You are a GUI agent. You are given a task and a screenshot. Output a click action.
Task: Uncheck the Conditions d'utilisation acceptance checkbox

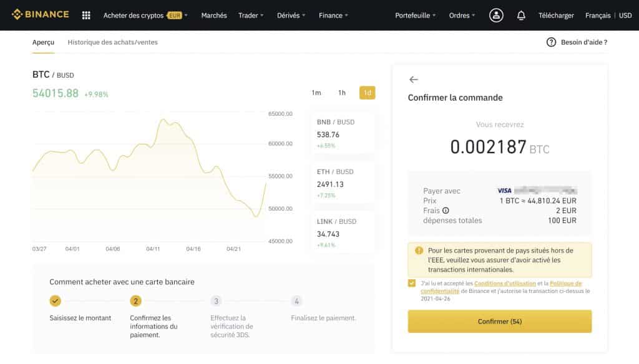click(x=411, y=282)
